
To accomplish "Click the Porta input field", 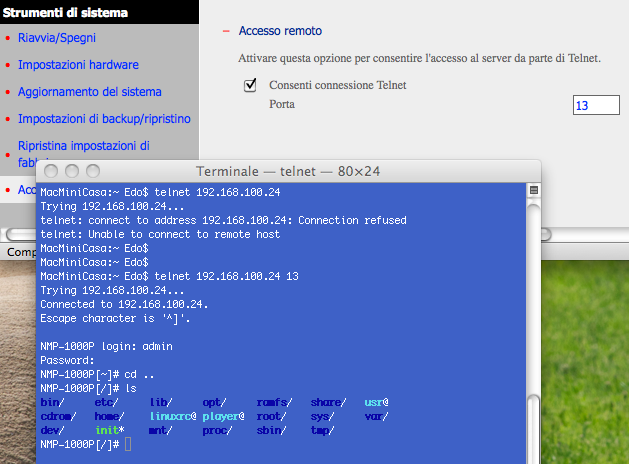I will click(596, 105).
